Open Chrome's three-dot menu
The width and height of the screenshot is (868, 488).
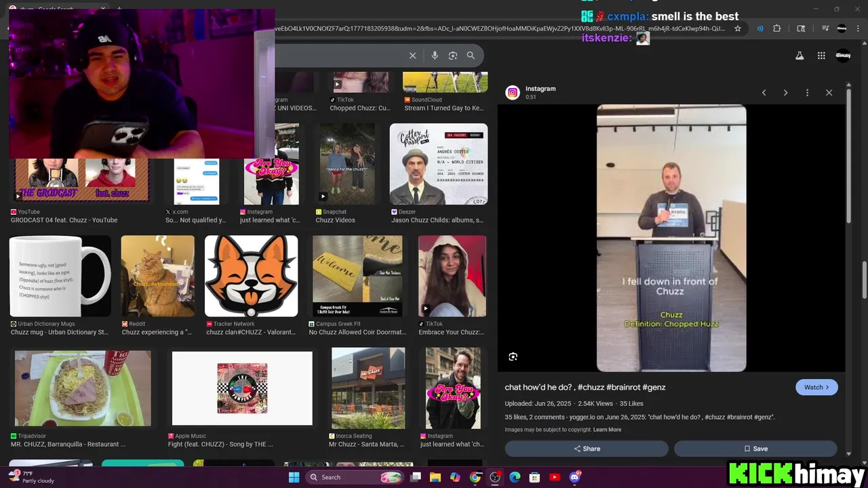coord(858,28)
